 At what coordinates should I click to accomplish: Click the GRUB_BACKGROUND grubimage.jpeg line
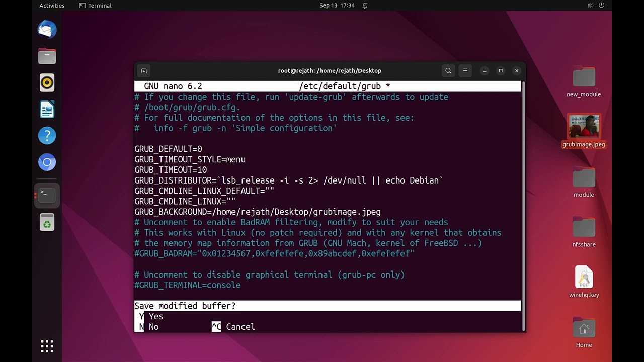click(x=258, y=212)
